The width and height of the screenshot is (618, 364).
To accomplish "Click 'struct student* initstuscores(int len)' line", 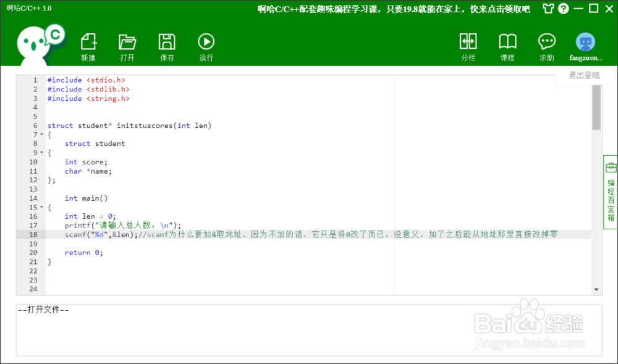I will pos(129,125).
